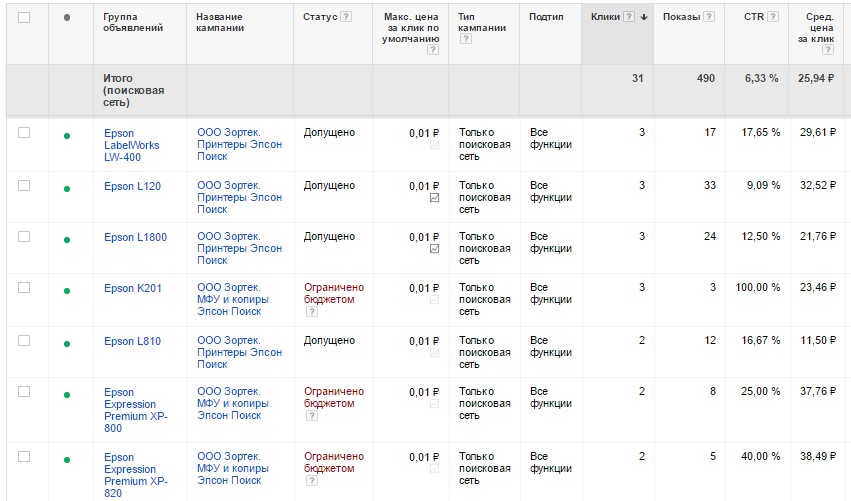Open ad group Epson Expression Premium XP-820
The height and width of the screenshot is (501, 851).
[136, 475]
